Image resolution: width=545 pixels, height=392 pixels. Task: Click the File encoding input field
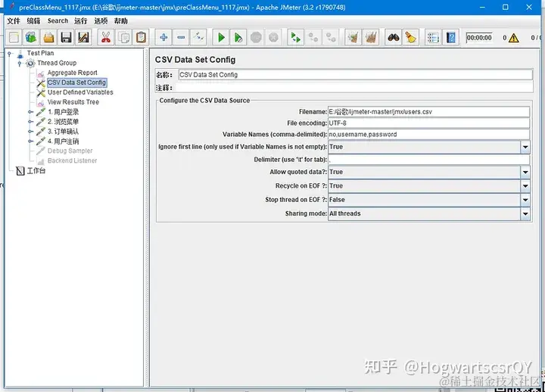[x=429, y=123]
